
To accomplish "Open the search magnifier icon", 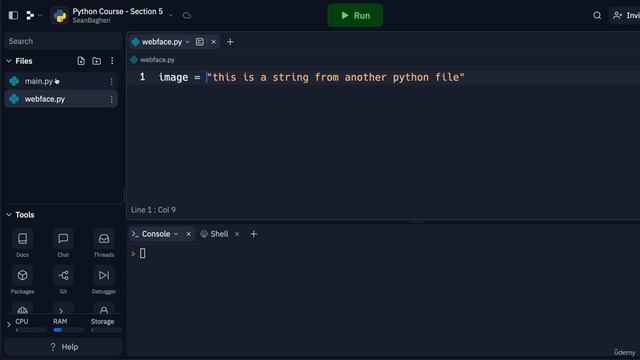I will [x=597, y=16].
